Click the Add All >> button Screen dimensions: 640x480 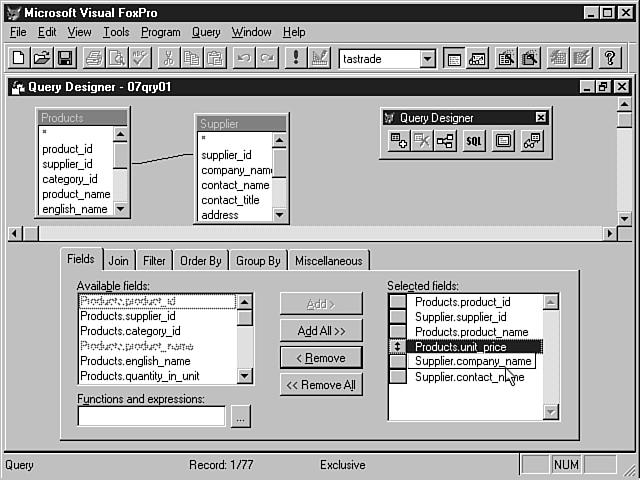pyautogui.click(x=321, y=331)
